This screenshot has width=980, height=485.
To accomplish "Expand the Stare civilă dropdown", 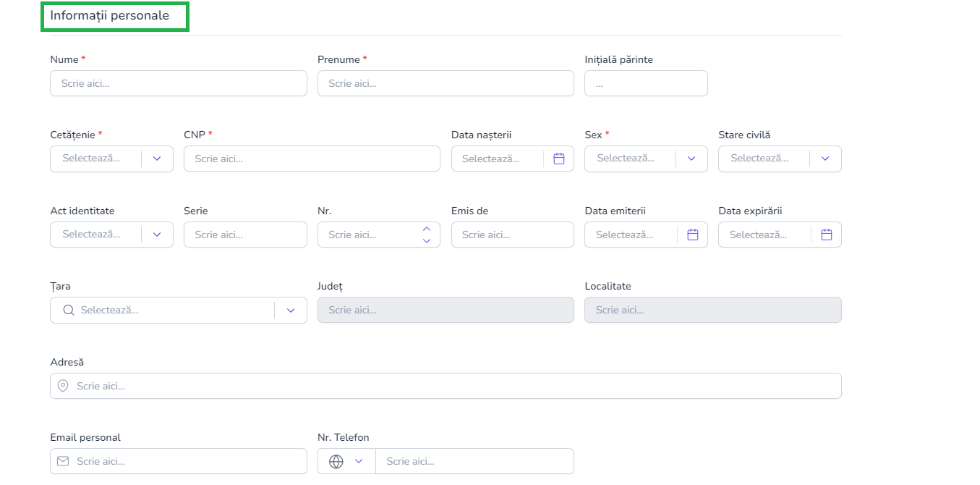I will [825, 159].
